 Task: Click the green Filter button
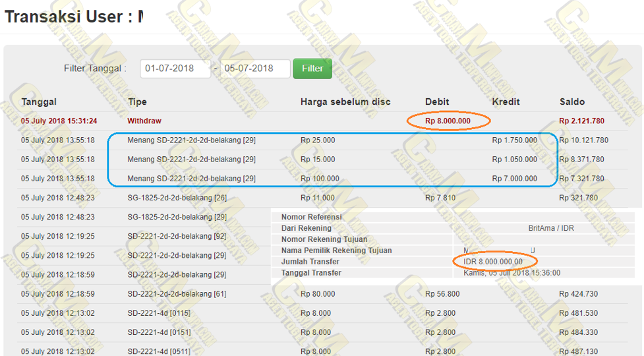(312, 69)
